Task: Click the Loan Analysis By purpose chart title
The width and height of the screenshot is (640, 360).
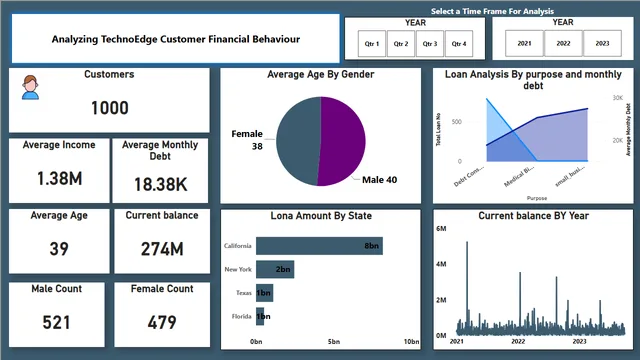Action: point(533,80)
